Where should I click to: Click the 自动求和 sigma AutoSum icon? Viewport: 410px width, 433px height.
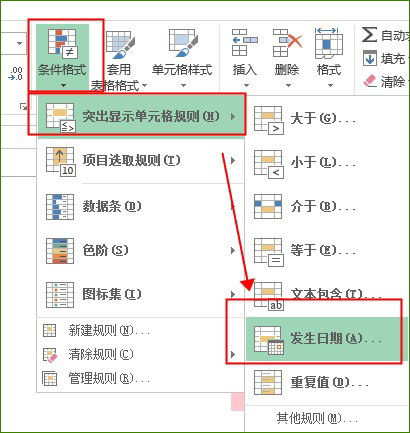tap(369, 35)
